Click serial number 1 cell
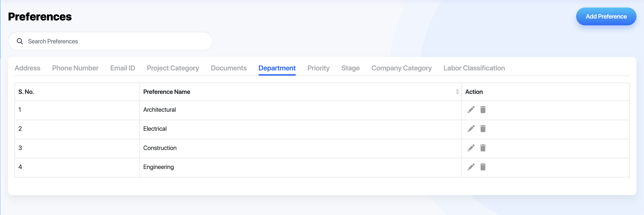The image size is (644, 215). click(x=77, y=110)
